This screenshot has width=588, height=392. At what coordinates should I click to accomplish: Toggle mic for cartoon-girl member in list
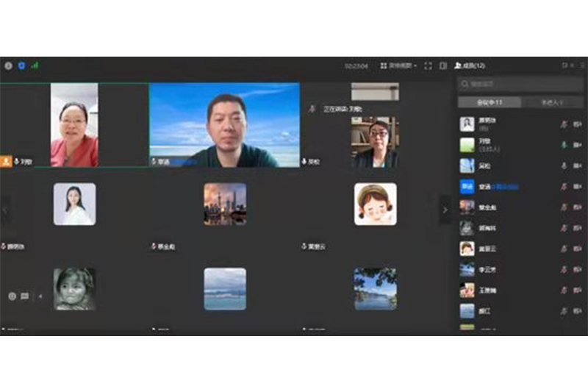564,249
